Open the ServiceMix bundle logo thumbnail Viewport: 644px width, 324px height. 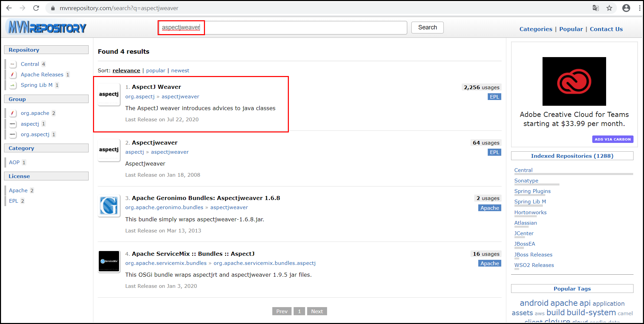tap(109, 261)
